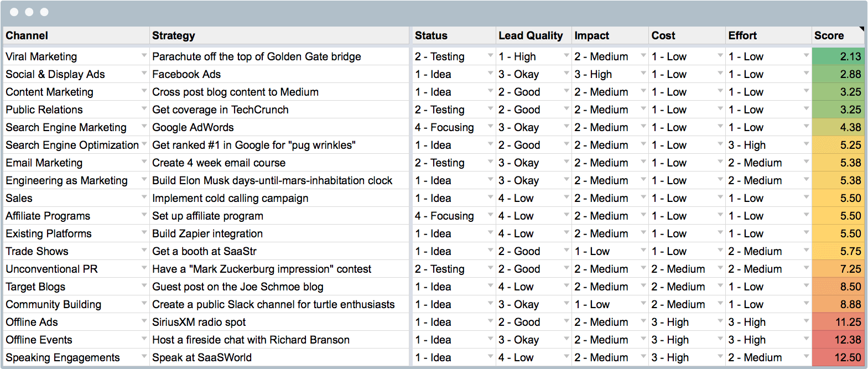Open Lead Quality dropdown arrow in Content Marketing row
Image resolution: width=868 pixels, height=369 pixels.
pos(566,91)
